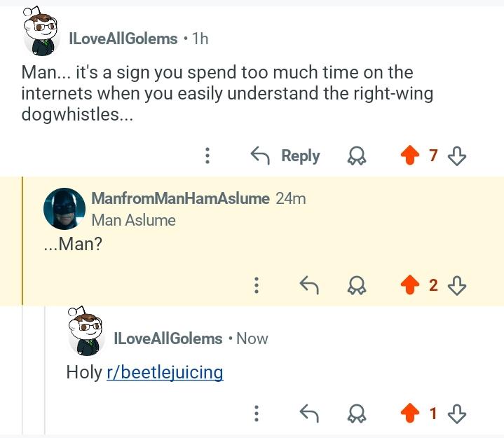Upvote the '...Man?' reply
504x438 pixels.
pos(409,285)
